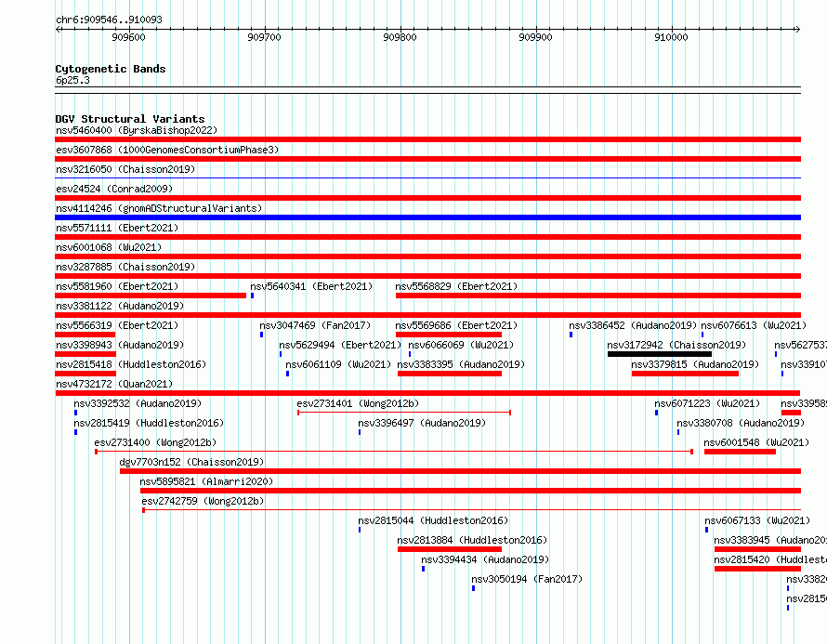Click the nsv2813884 (Huddleston2016) label
The width and height of the screenshot is (827, 644).
472,540
